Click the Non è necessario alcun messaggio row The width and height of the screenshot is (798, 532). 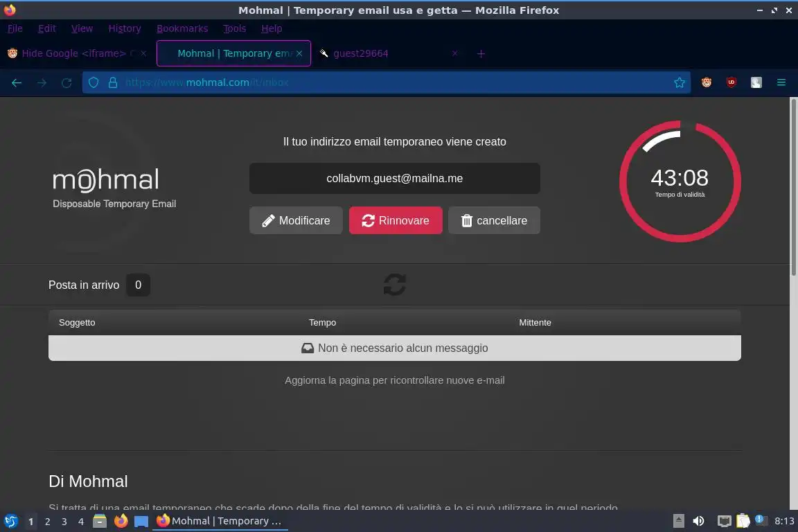(394, 348)
